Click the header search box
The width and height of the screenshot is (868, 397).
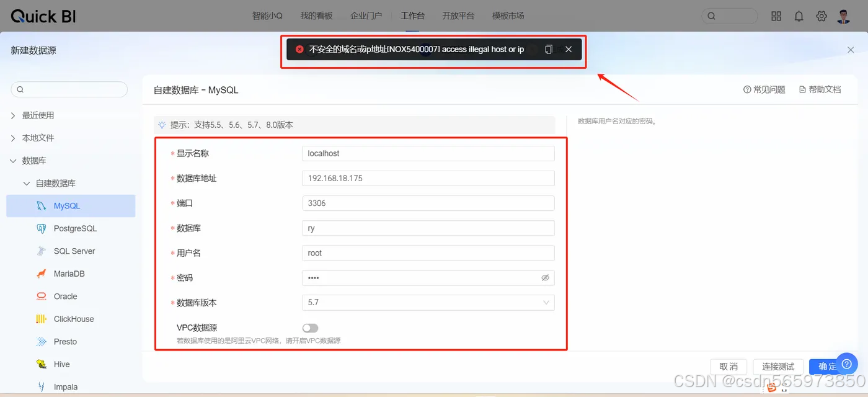(x=729, y=16)
